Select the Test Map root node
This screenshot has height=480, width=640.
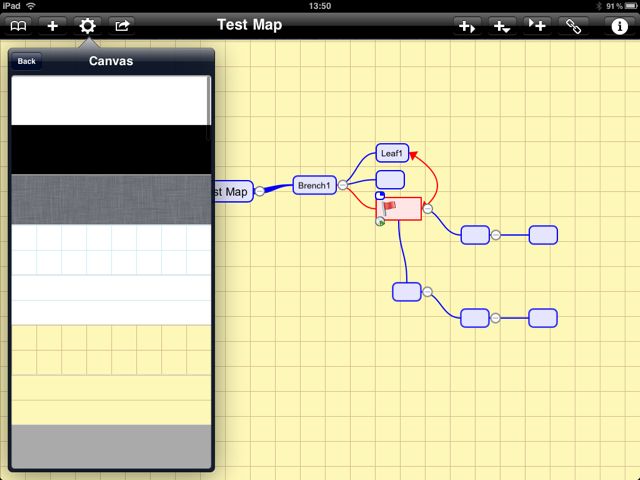click(233, 191)
